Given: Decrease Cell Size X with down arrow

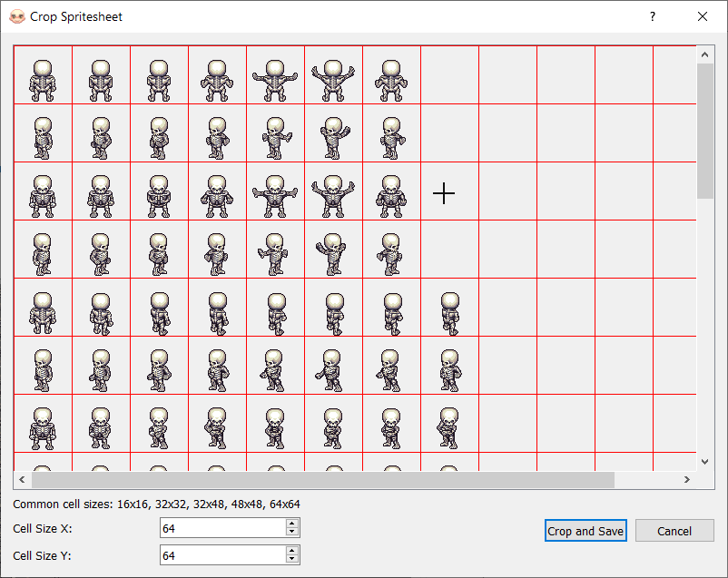Looking at the screenshot, I should click(291, 533).
